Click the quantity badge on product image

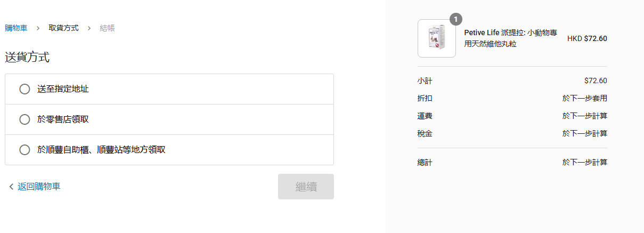tap(456, 19)
